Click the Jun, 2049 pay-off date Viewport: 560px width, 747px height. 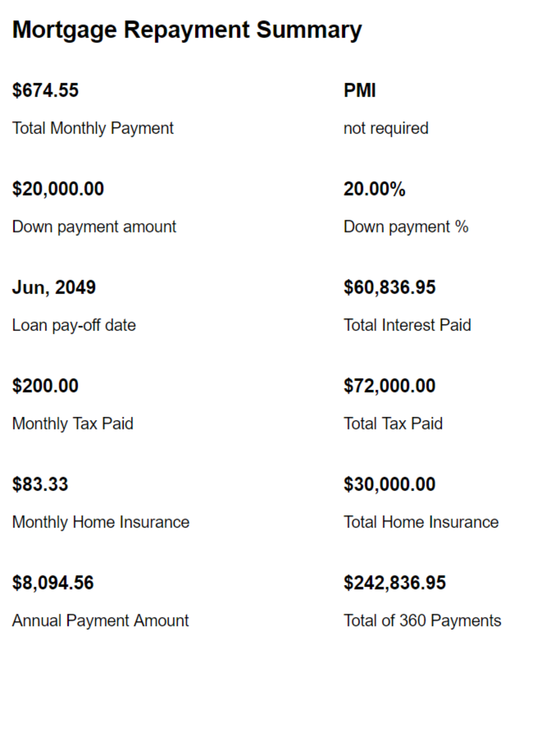(x=54, y=287)
